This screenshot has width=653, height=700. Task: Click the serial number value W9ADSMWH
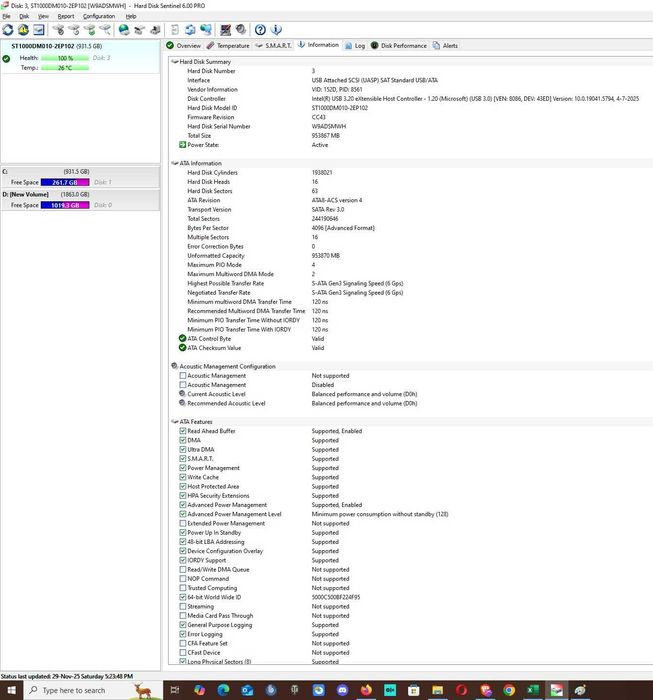[329, 126]
